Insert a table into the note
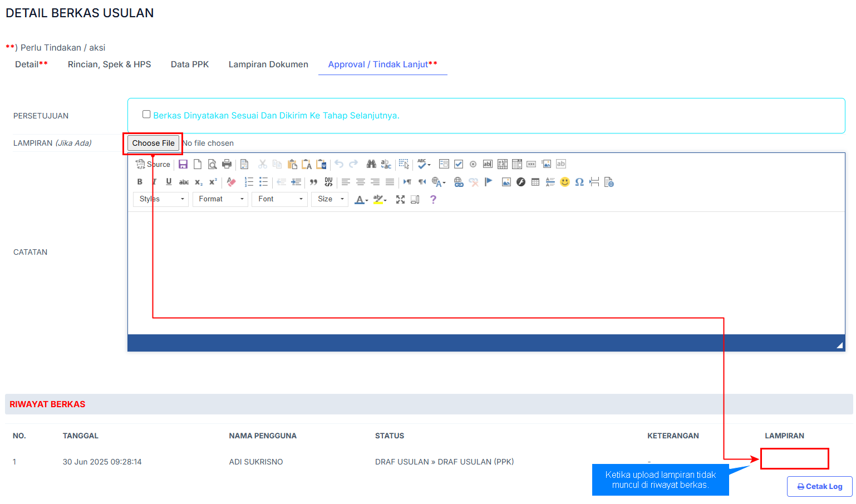 pos(535,182)
